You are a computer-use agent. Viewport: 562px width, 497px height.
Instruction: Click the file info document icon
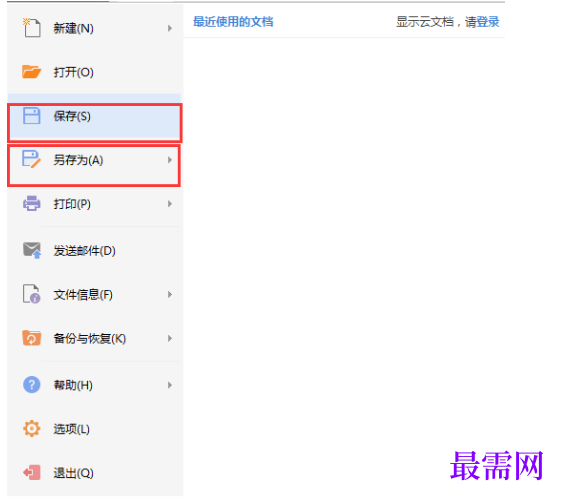(x=32, y=294)
